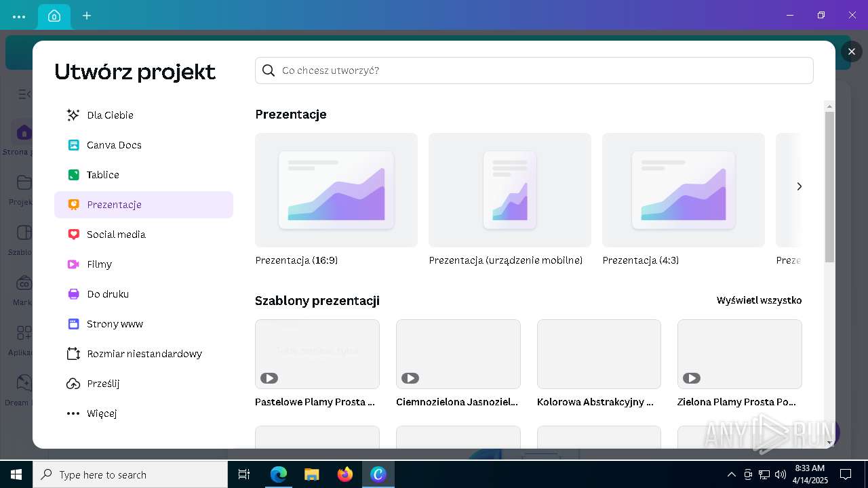Screen dimensions: 868x488
Task: Open the notifications action center
Action: coord(846,474)
